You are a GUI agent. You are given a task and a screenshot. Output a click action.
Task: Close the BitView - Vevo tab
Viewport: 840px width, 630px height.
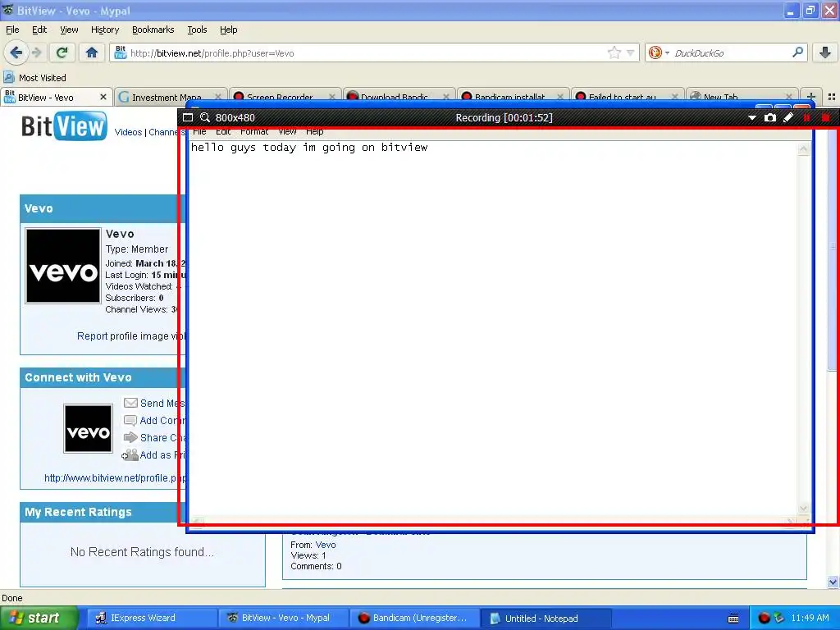(x=103, y=97)
